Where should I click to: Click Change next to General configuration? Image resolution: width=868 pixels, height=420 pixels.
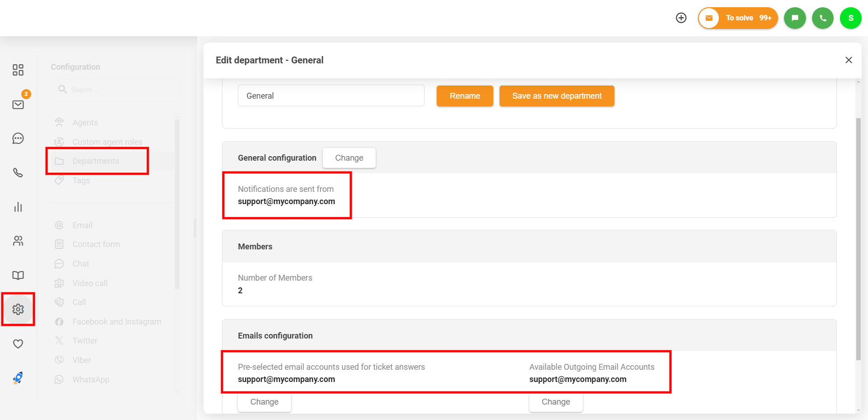point(349,158)
